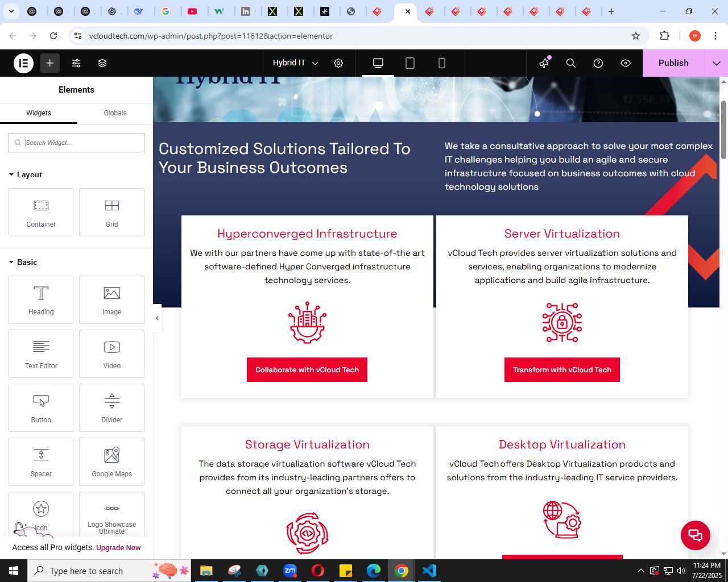This screenshot has width=728, height=582.
Task: Select the Google Maps widget
Action: (111, 462)
